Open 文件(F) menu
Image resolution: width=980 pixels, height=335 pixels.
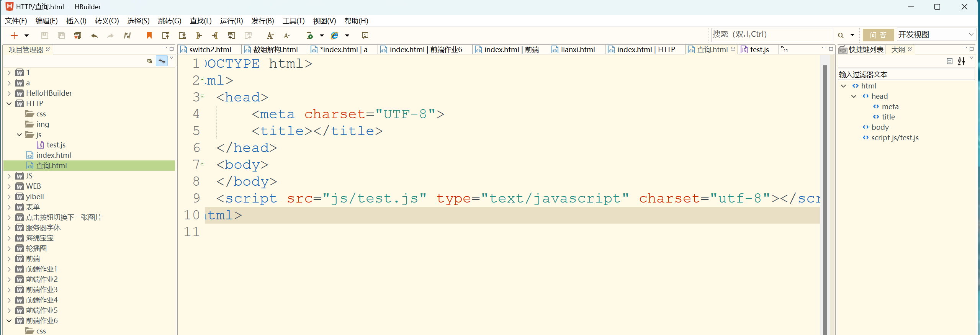tap(16, 21)
